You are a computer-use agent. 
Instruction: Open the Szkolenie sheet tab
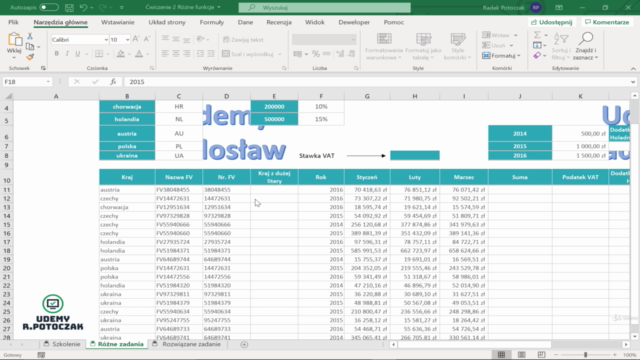pos(62,344)
